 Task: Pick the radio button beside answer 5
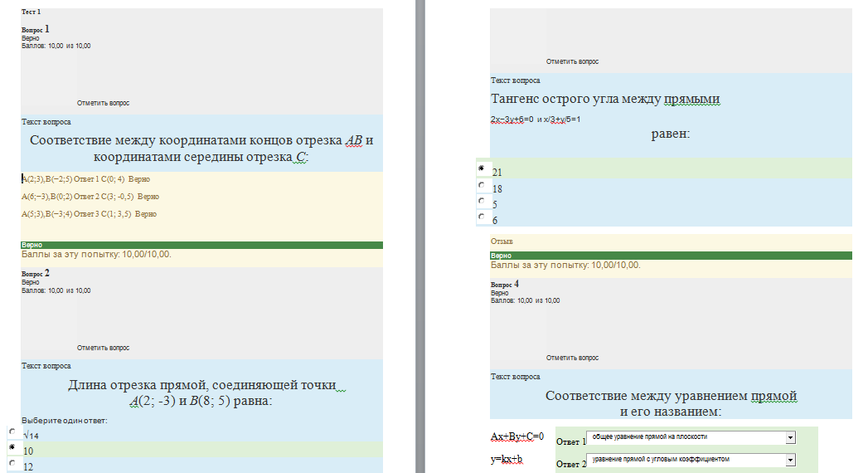(x=482, y=201)
